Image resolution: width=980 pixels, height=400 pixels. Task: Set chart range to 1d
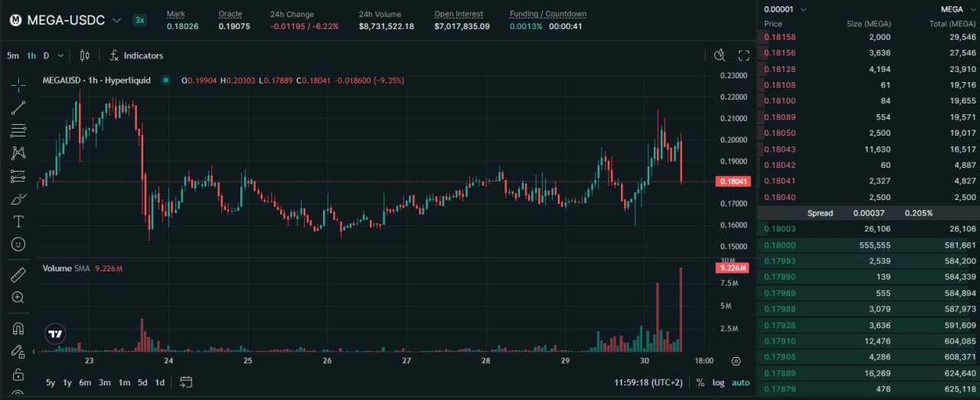160,382
